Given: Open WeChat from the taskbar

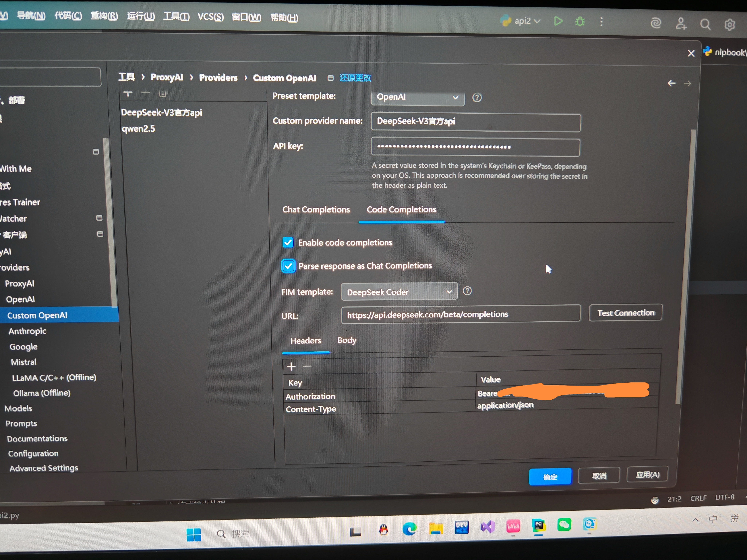Looking at the screenshot, I should pyautogui.click(x=564, y=525).
